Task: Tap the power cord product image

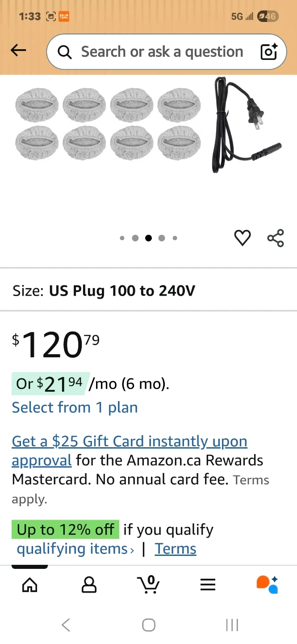Action: (246, 124)
